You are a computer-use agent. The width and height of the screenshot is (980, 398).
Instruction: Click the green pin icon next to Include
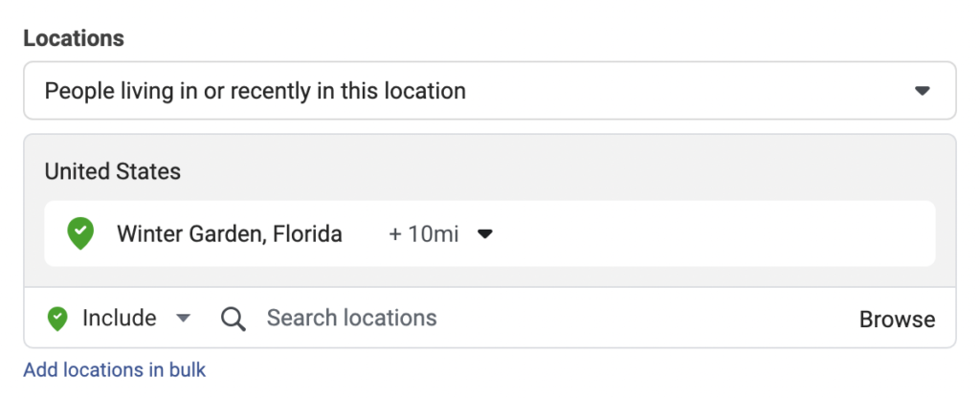click(58, 318)
